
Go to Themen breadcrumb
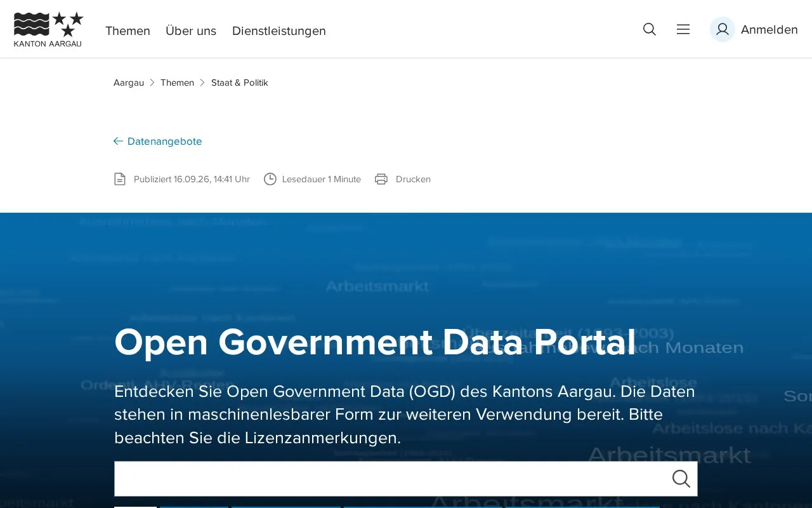click(x=177, y=83)
